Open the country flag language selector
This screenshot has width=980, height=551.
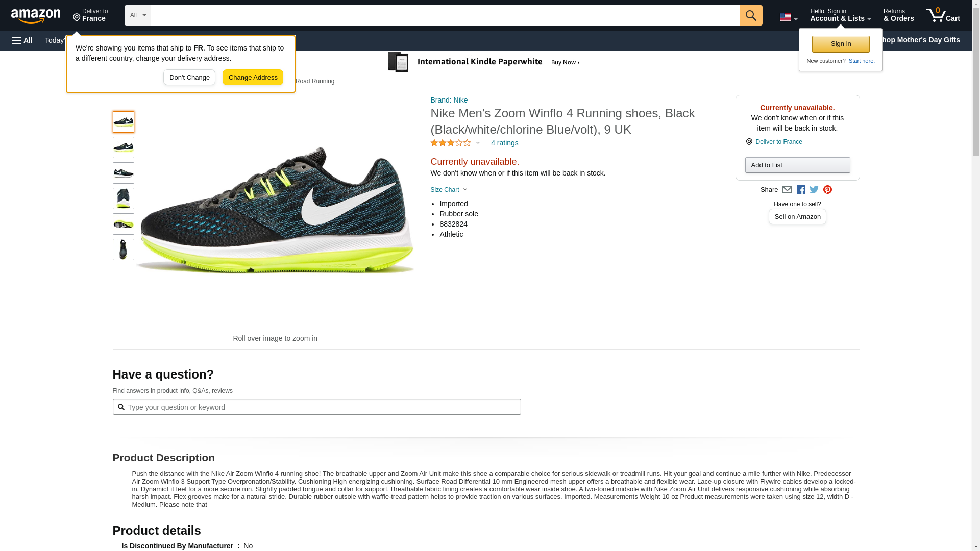click(x=788, y=17)
